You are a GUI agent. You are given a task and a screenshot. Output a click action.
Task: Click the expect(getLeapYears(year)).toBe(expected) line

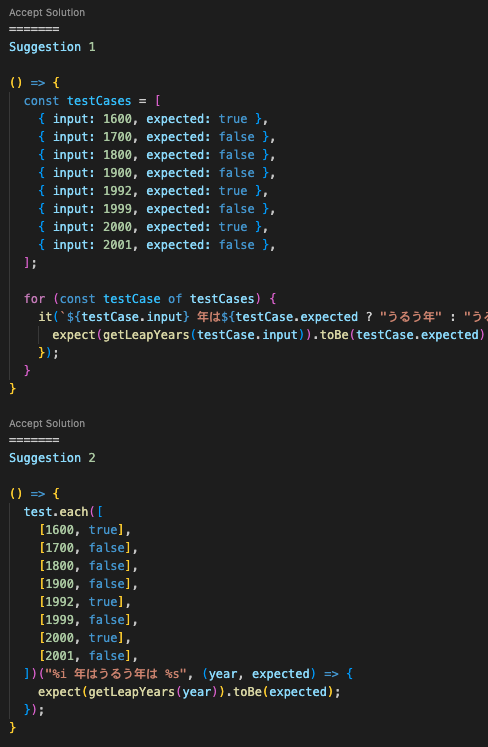click(x=189, y=692)
